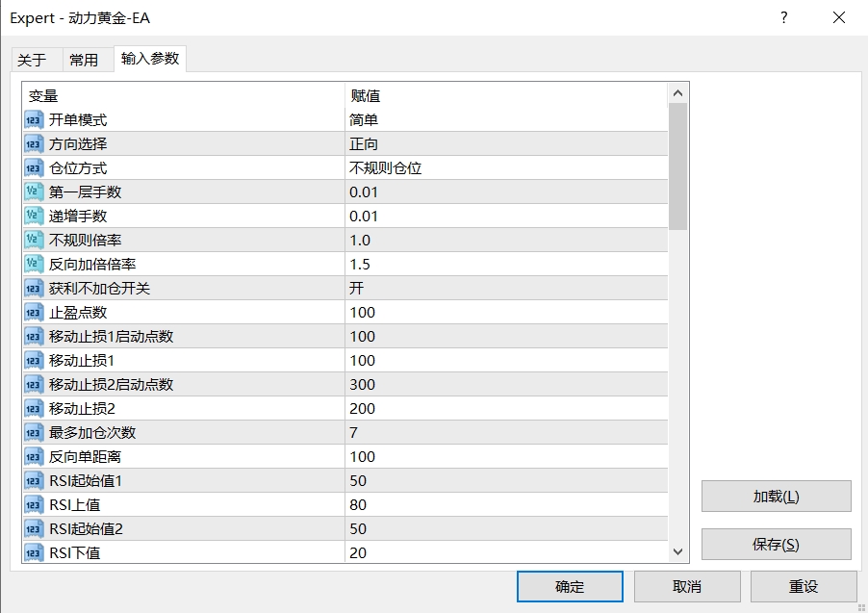Select the 方向选择 value 正向
Viewport: 868px width, 613px height.
click(x=364, y=144)
